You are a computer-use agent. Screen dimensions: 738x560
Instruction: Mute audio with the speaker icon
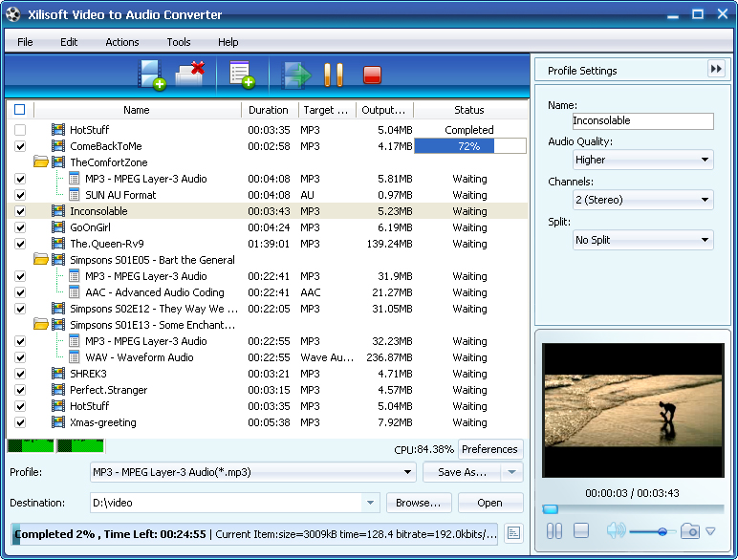615,531
